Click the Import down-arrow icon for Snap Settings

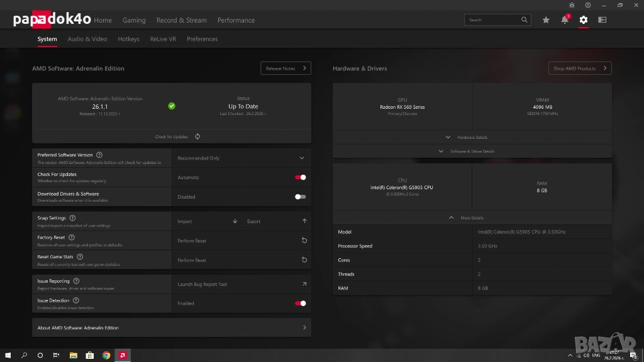coord(235,221)
